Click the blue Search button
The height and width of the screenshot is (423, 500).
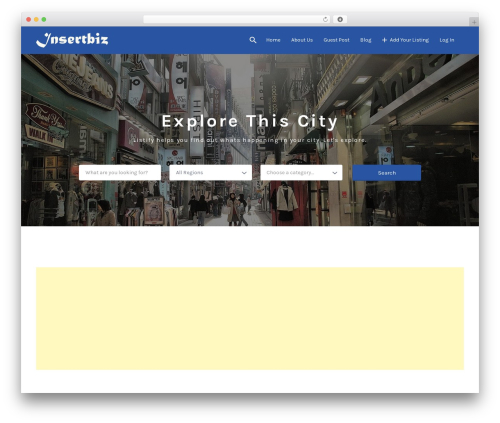(x=387, y=173)
